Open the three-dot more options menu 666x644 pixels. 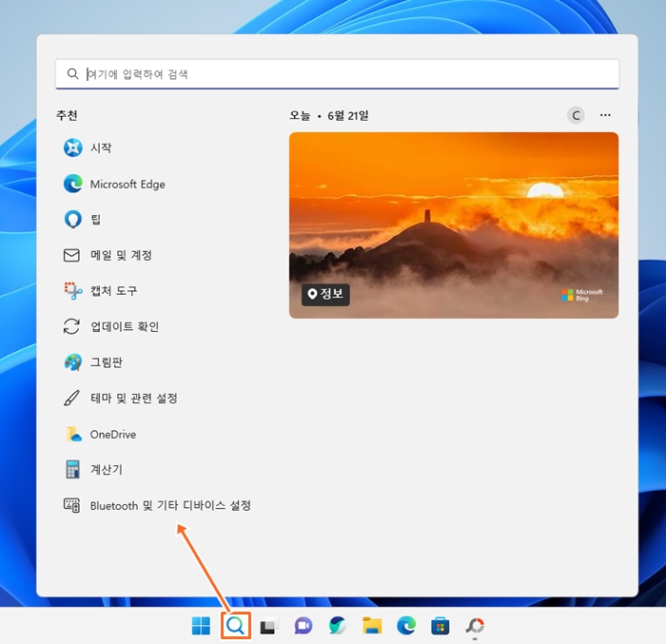[605, 115]
